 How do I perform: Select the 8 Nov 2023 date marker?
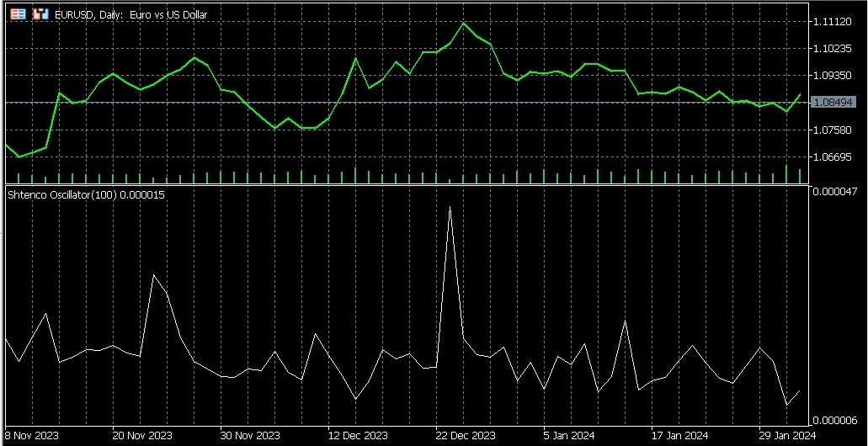click(x=33, y=435)
